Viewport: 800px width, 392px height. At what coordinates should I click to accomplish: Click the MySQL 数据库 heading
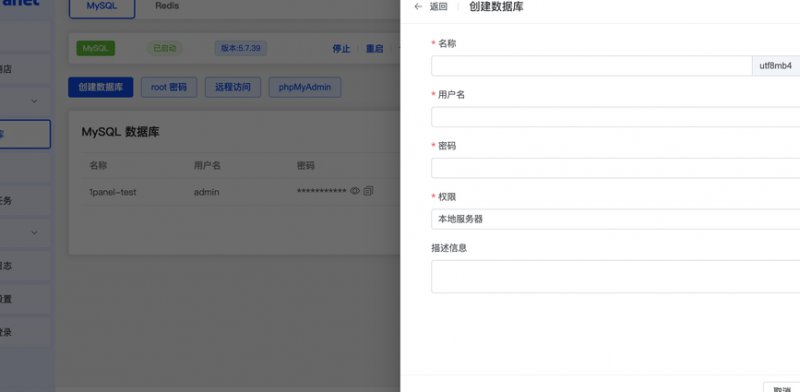coord(120,132)
